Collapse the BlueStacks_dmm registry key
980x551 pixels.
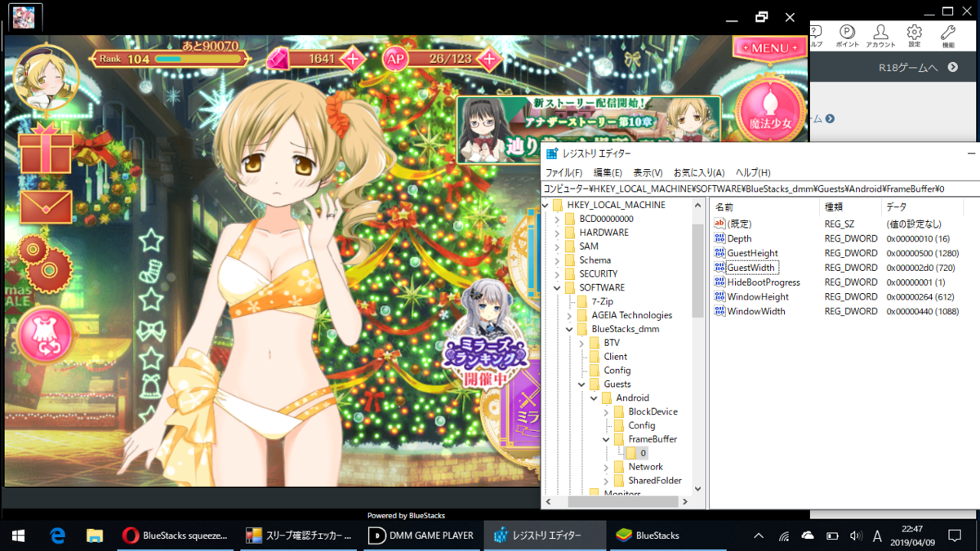[x=569, y=328]
